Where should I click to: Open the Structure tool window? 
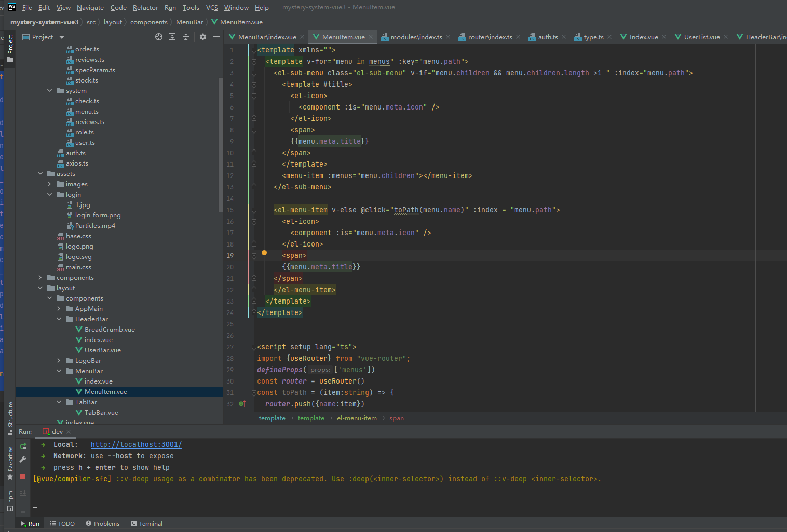point(10,418)
